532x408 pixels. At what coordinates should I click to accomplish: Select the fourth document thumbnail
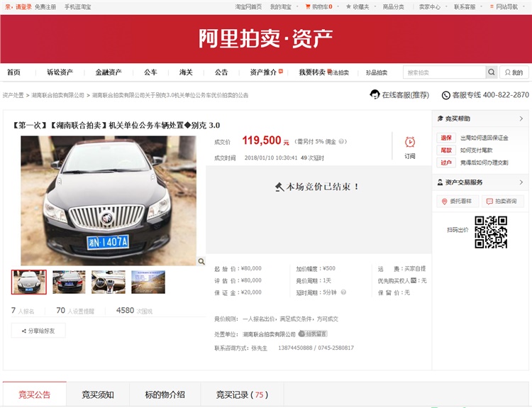coord(148,282)
